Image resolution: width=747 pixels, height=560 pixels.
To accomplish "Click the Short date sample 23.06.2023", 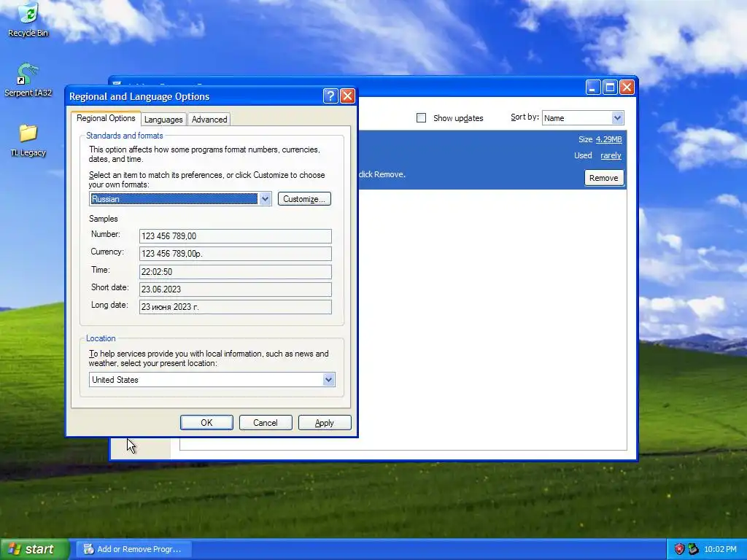I will (236, 289).
